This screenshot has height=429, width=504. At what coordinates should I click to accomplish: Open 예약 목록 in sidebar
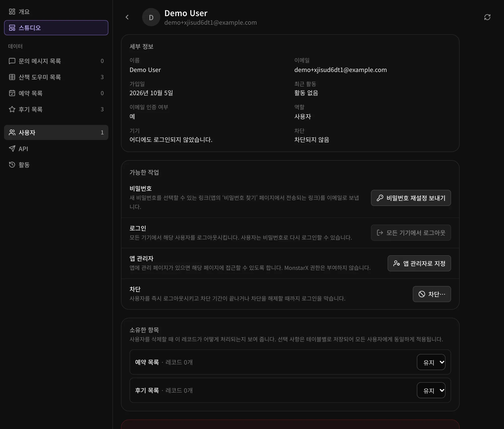click(56, 93)
